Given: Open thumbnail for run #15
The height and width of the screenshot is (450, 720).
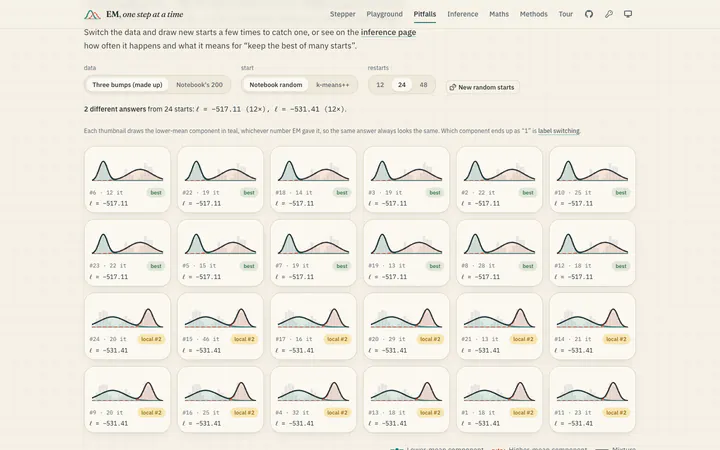Looking at the screenshot, I should (220, 326).
